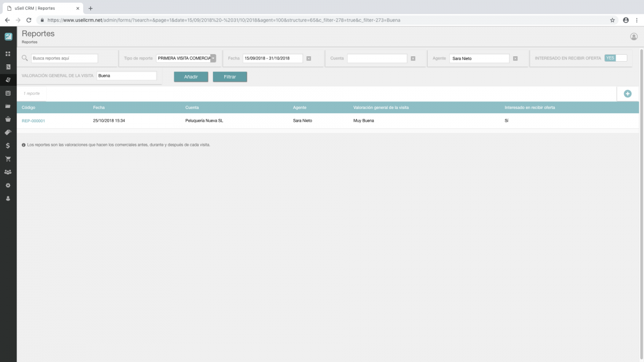The image size is (644, 362).
Task: Select the dollar sign icon in sidebar
Action: point(8,145)
